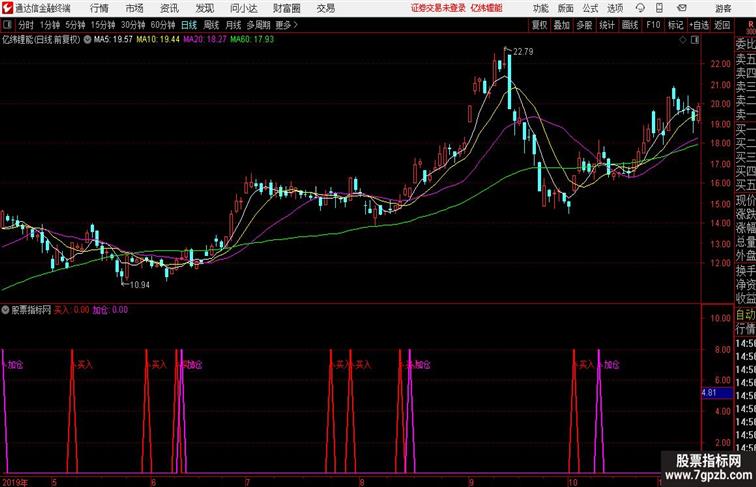The height and width of the screenshot is (487, 756).
Task: Click the 通达信 red logo icon
Action: [x=7, y=8]
